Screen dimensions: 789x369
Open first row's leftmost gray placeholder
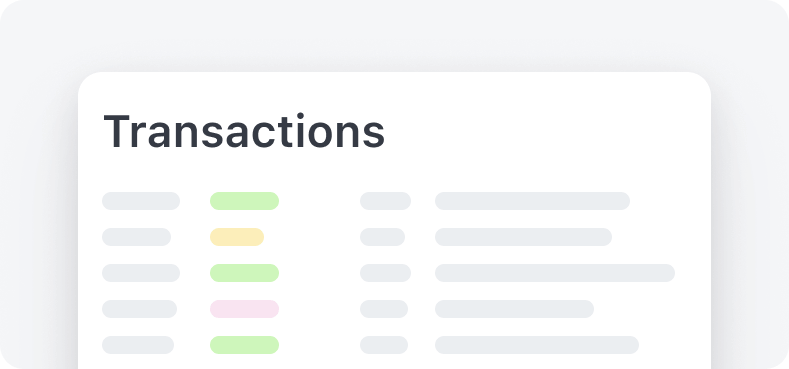141,201
